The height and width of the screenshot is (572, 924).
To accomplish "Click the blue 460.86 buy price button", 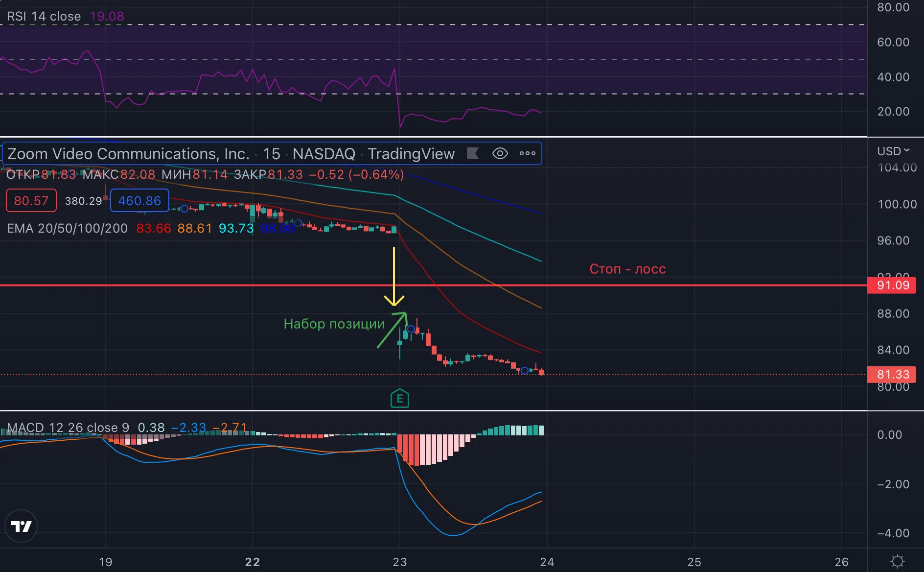I will (139, 200).
